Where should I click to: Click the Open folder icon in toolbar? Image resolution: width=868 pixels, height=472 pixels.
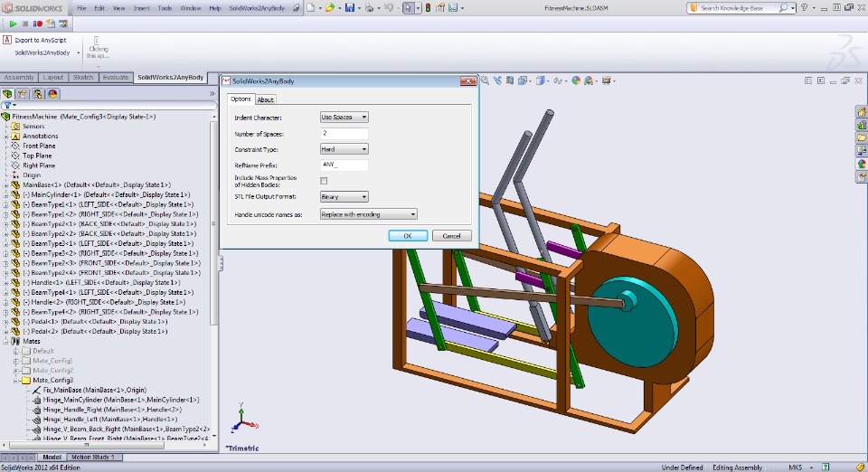pos(330,8)
